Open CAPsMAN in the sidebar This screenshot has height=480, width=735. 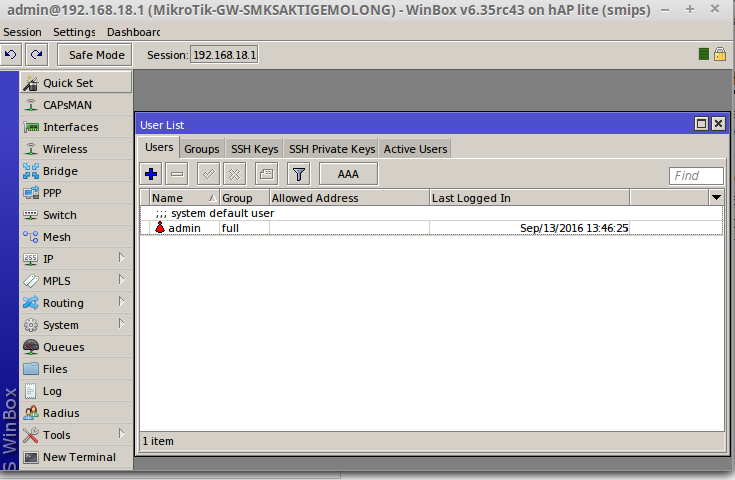click(x=76, y=105)
